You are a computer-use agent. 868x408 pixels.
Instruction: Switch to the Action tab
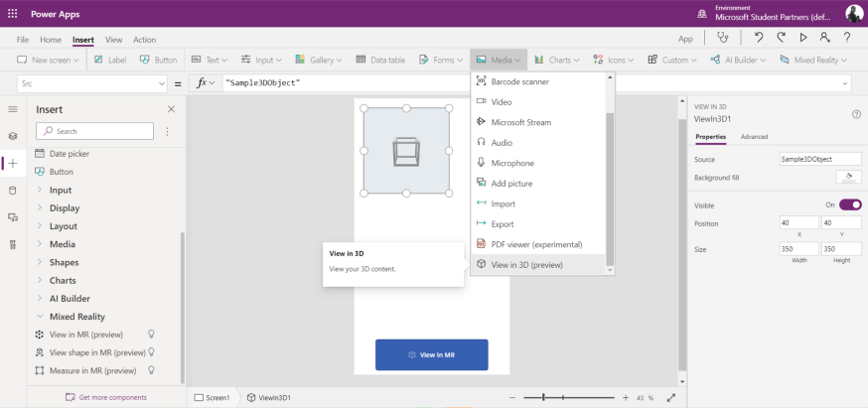click(x=144, y=40)
